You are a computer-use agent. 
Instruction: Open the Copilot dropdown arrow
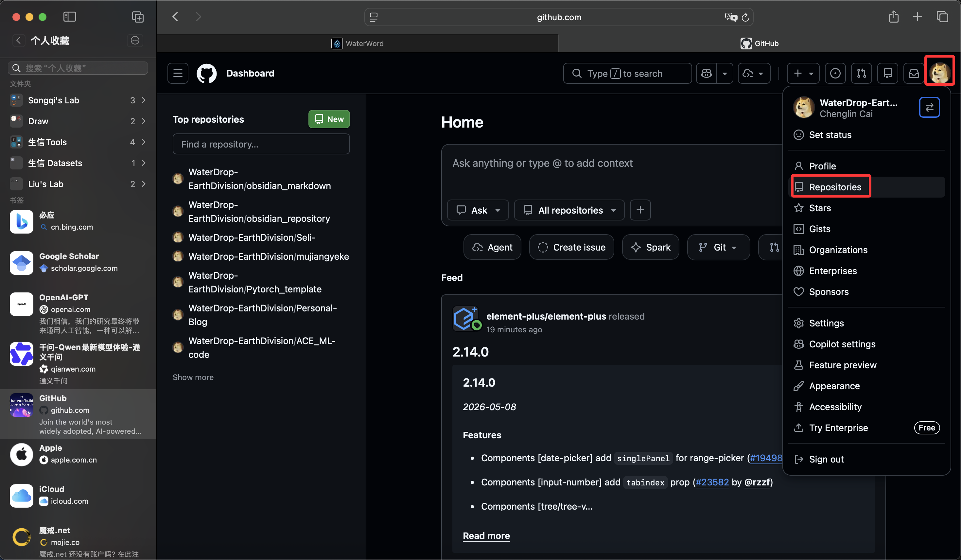[x=725, y=73]
